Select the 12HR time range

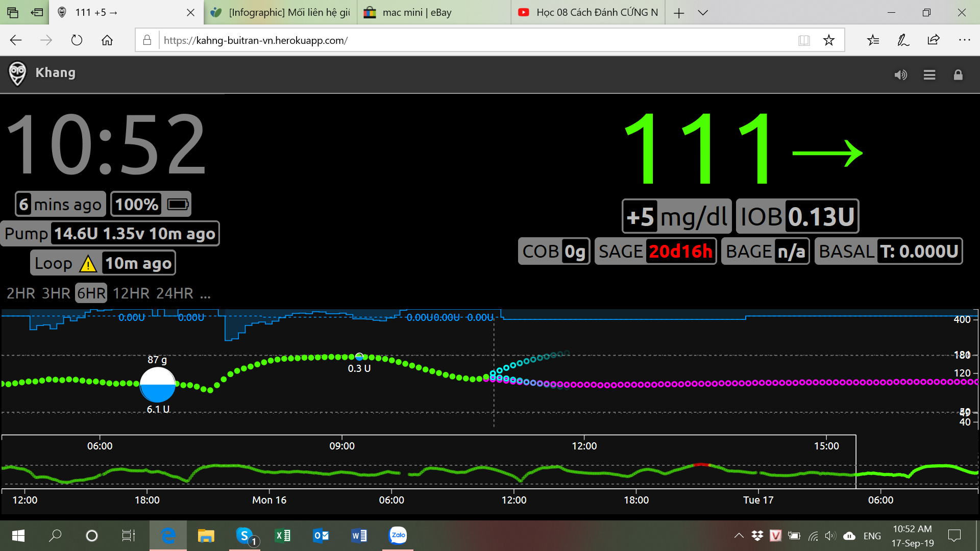[x=131, y=293]
